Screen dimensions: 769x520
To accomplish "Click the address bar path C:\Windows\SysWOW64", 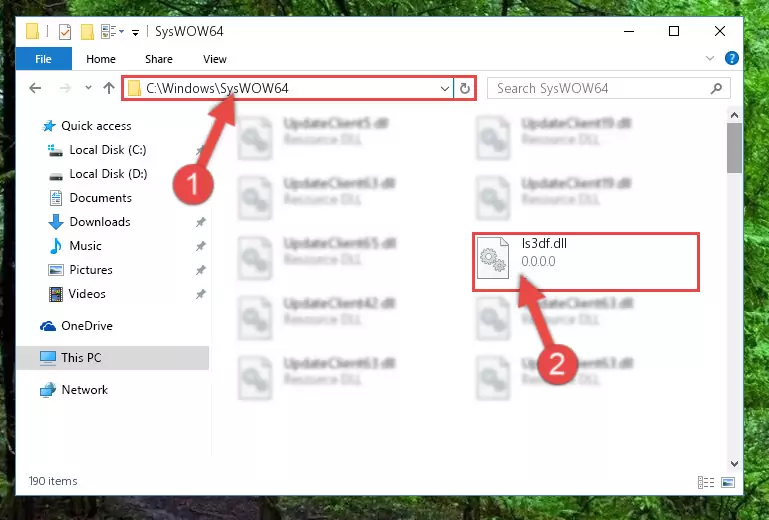I will click(x=217, y=88).
